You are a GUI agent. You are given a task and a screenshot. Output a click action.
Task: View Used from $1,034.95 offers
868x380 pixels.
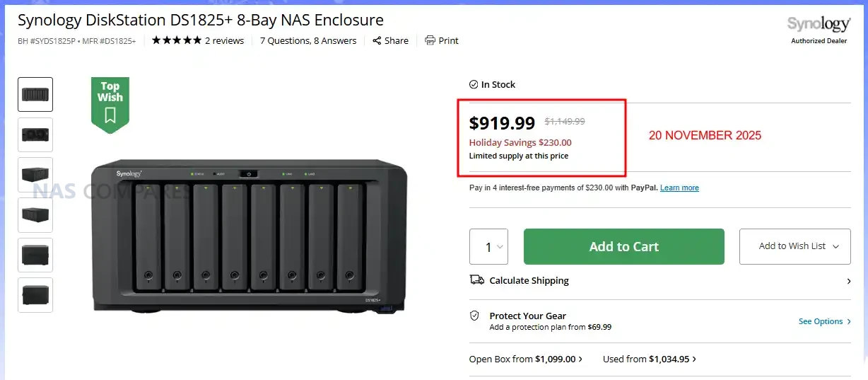click(x=649, y=359)
